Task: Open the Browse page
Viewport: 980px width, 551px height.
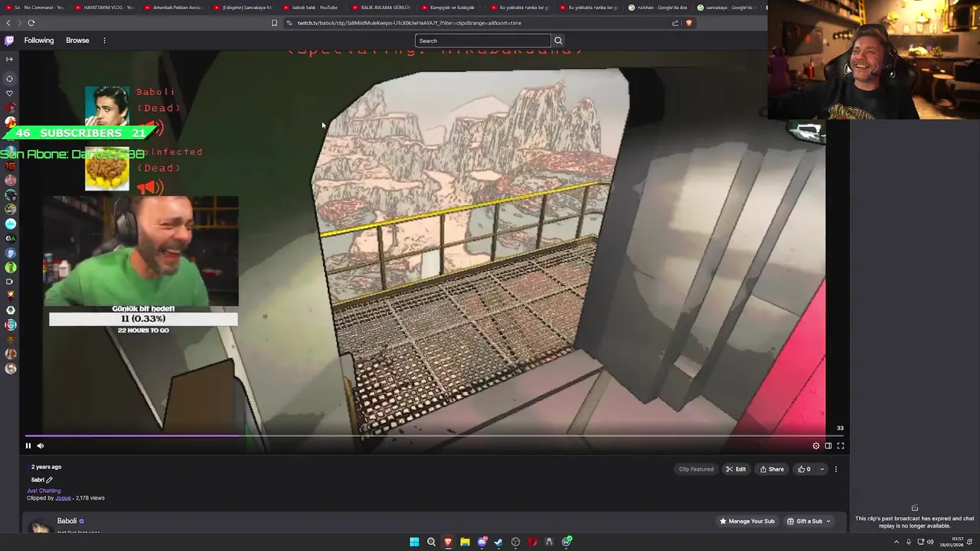Action: 77,41
